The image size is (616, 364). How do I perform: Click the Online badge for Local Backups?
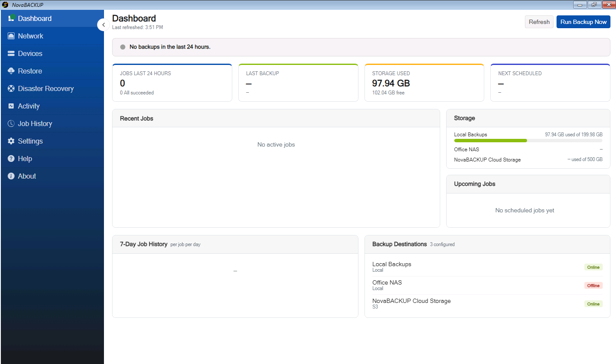coord(593,267)
